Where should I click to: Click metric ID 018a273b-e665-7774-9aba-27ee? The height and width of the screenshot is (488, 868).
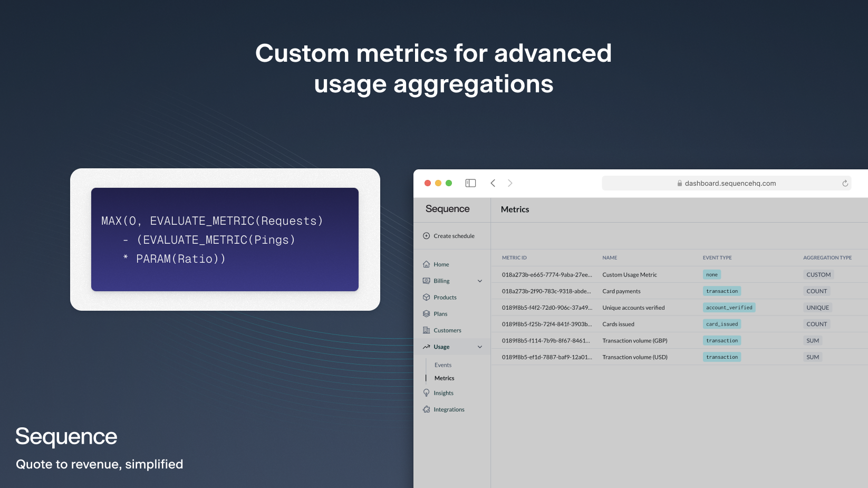pyautogui.click(x=547, y=275)
